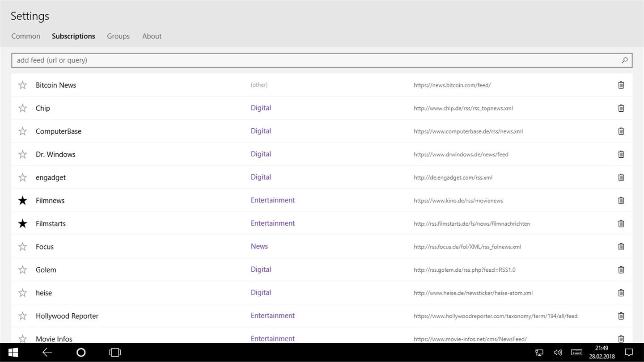This screenshot has height=362, width=644.
Task: Star the heise feed as favorite
Action: pos(22,293)
